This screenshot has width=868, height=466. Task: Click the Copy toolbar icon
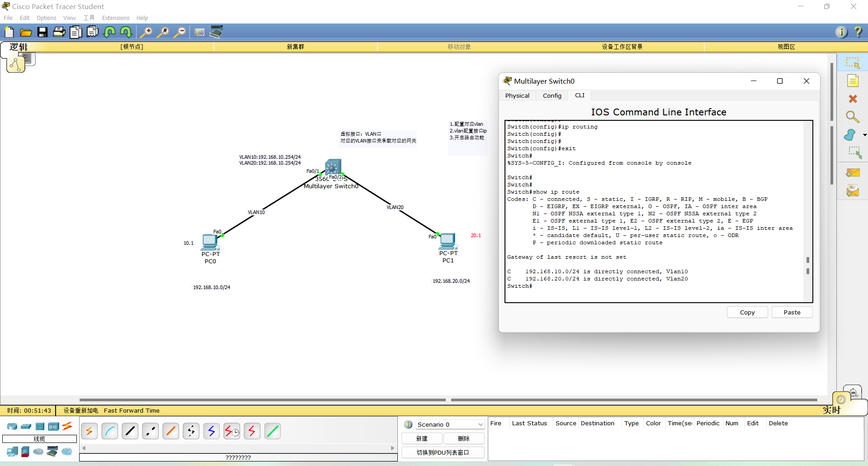pyautogui.click(x=76, y=32)
